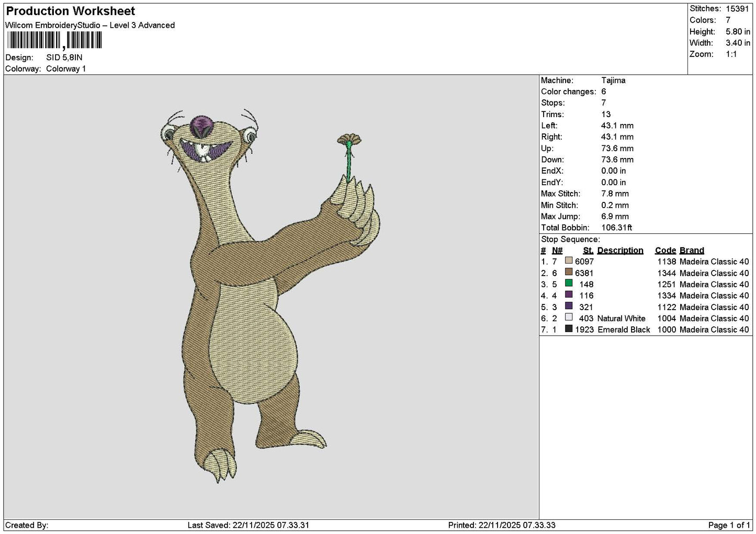Click the EndX value "0.00 in"
The width and height of the screenshot is (756, 534).
[x=614, y=171]
